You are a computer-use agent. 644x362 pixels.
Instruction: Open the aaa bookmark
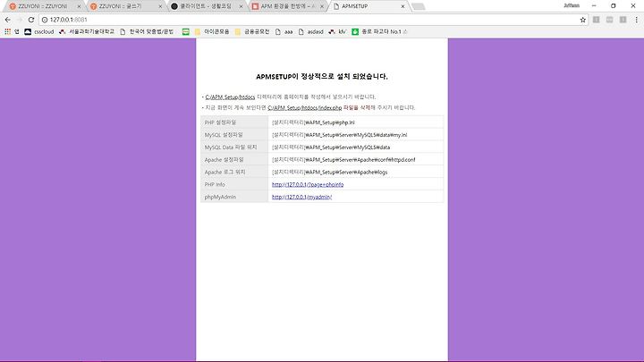(284, 31)
